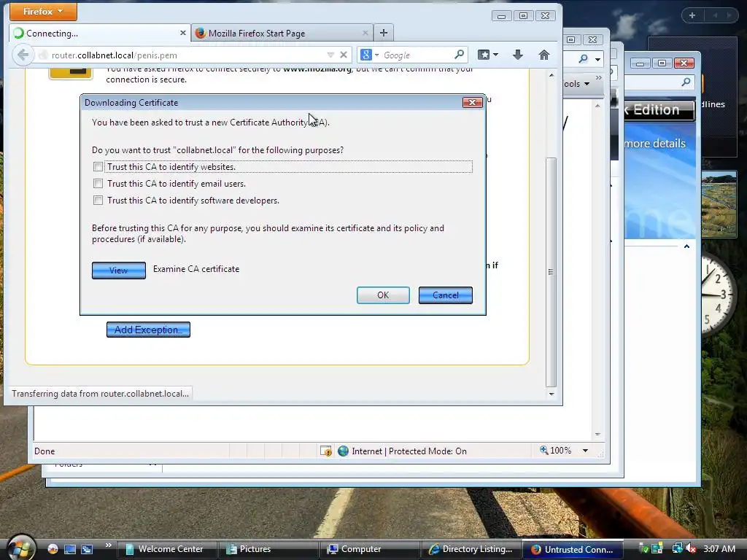The image size is (747, 560).
Task: Open a new Firefox tab
Action: tap(384, 33)
